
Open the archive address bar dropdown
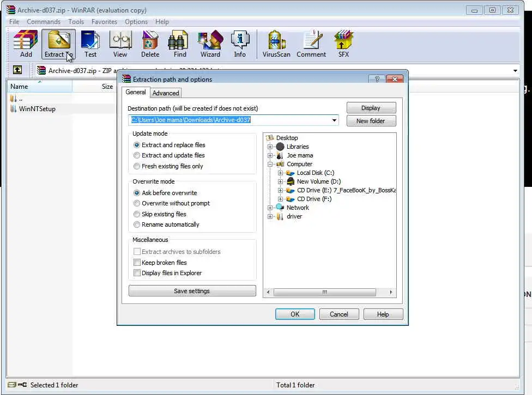pos(515,70)
